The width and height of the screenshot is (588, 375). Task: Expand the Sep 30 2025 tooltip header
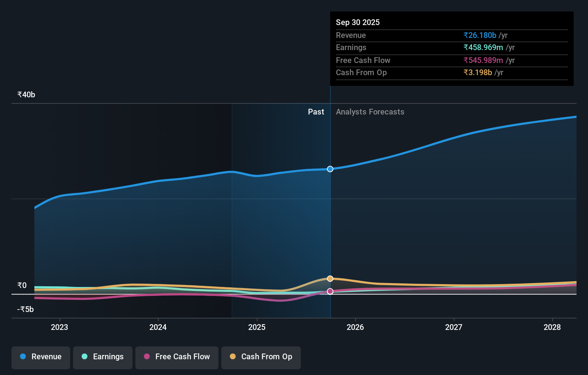[357, 22]
